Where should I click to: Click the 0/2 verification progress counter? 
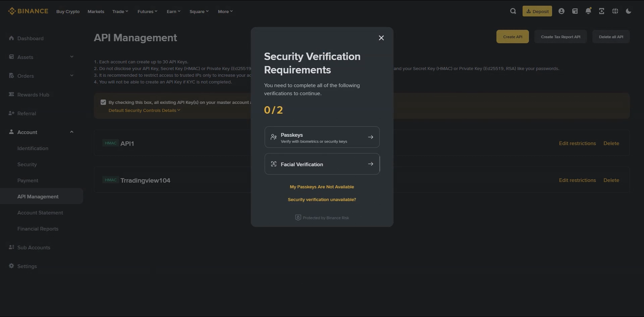[x=273, y=110]
